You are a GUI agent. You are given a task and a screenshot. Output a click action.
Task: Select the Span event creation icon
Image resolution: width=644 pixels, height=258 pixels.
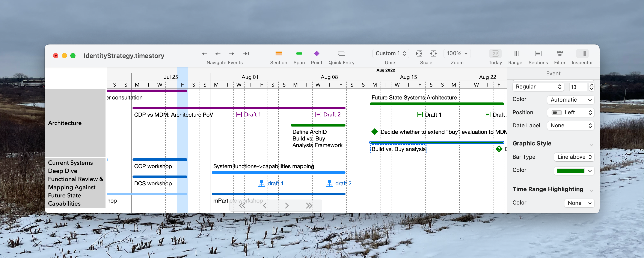point(299,54)
